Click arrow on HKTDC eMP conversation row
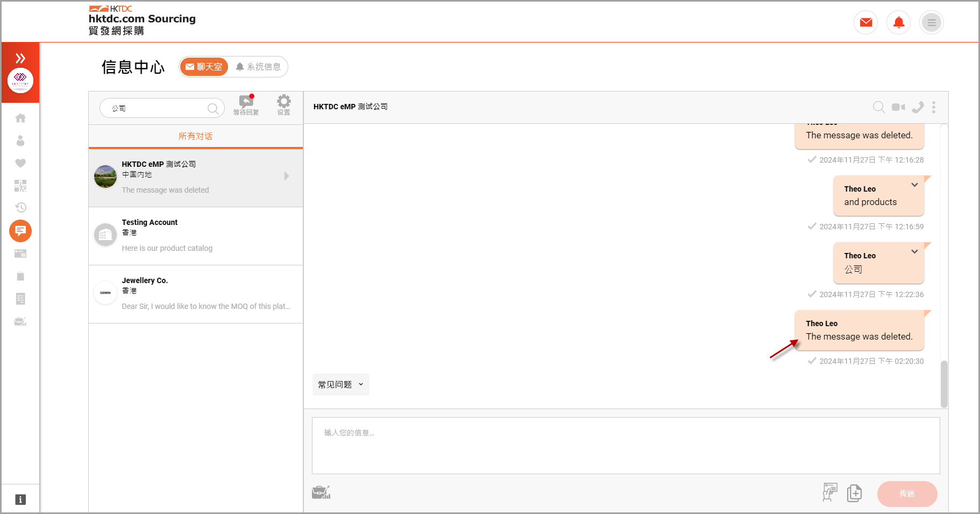Image resolution: width=980 pixels, height=514 pixels. [287, 176]
